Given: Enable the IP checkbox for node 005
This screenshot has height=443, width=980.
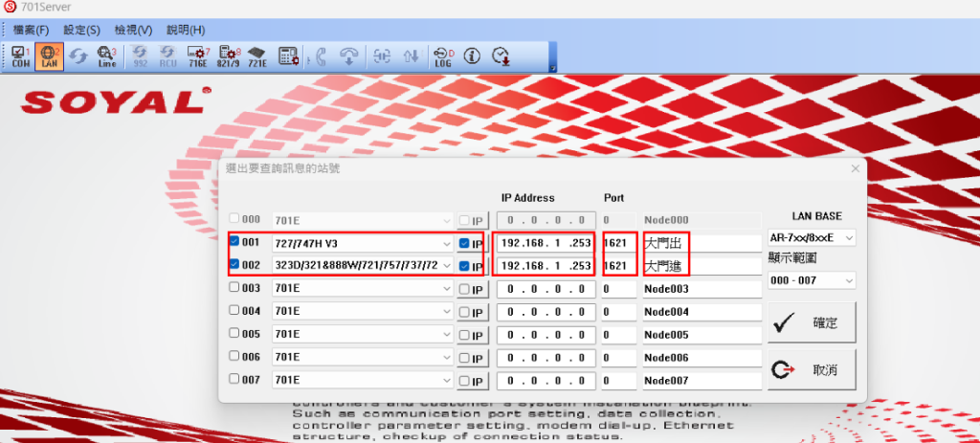Looking at the screenshot, I should [x=464, y=335].
